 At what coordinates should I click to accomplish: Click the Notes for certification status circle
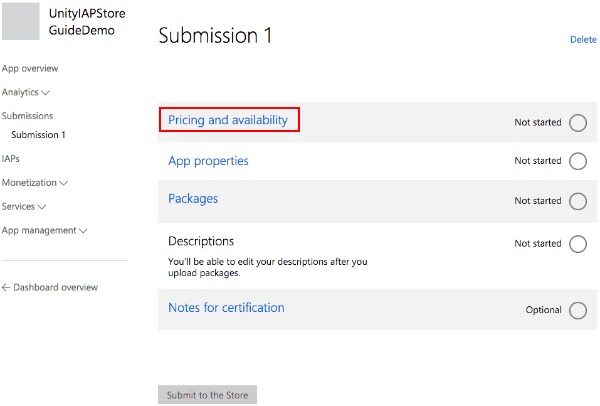click(577, 310)
